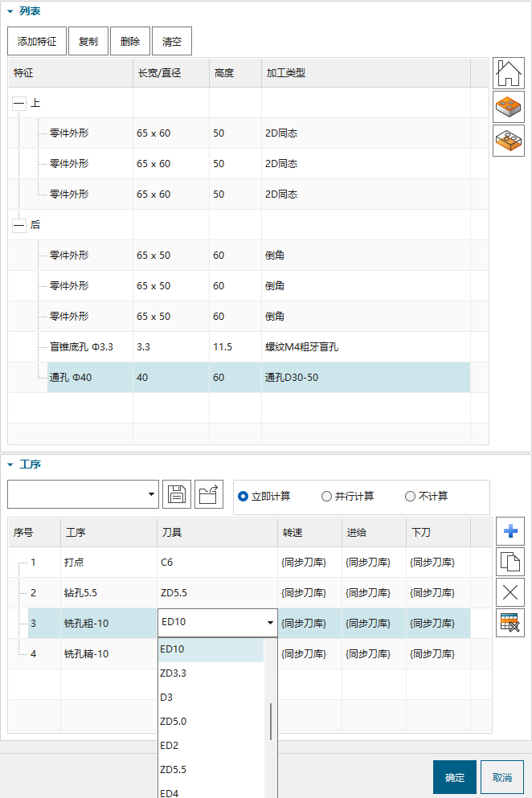This screenshot has height=798, width=532.
Task: Delete process with the X icon
Action: (510, 592)
